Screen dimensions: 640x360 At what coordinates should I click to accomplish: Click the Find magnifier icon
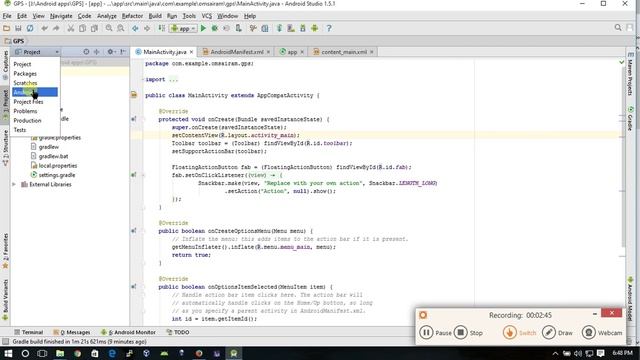[x=109, y=28]
